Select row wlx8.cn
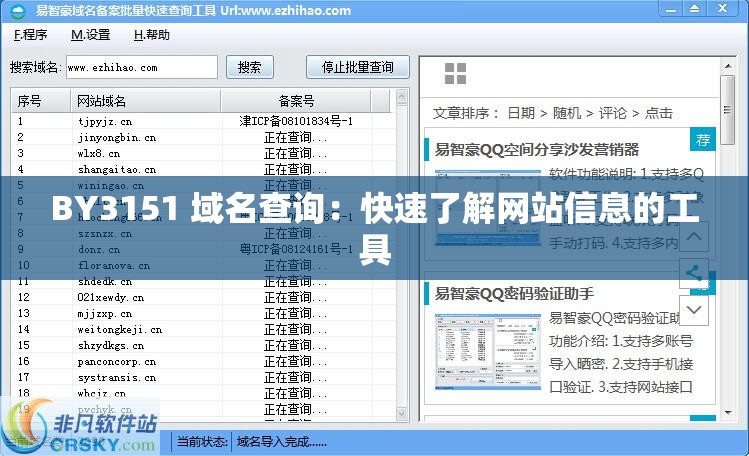 pyautogui.click(x=203, y=153)
